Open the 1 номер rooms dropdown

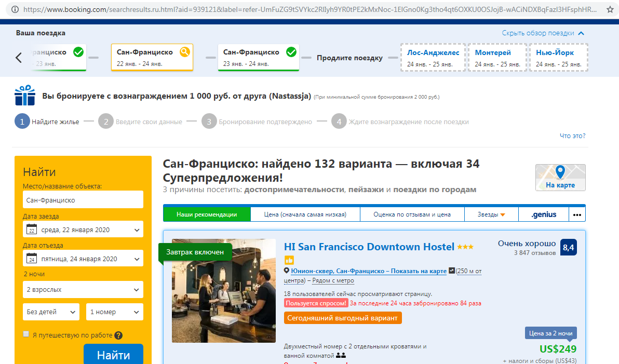coord(114,312)
